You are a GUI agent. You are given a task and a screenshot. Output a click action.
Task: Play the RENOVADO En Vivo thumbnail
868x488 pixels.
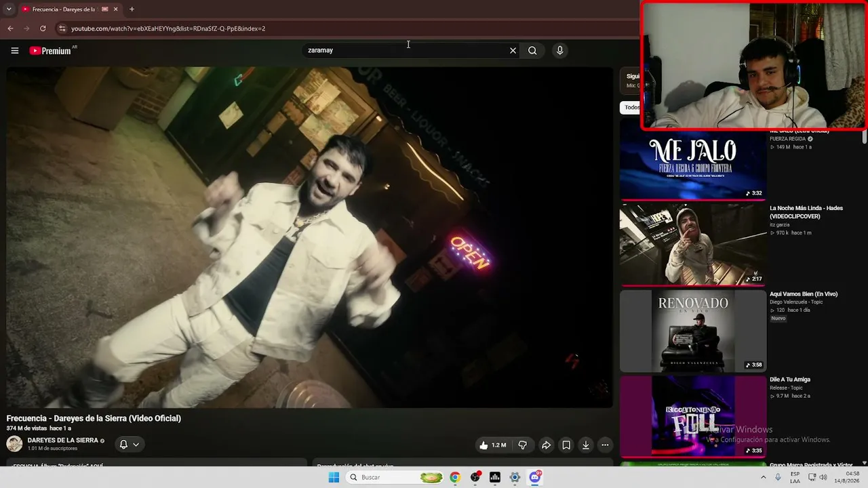pos(693,331)
